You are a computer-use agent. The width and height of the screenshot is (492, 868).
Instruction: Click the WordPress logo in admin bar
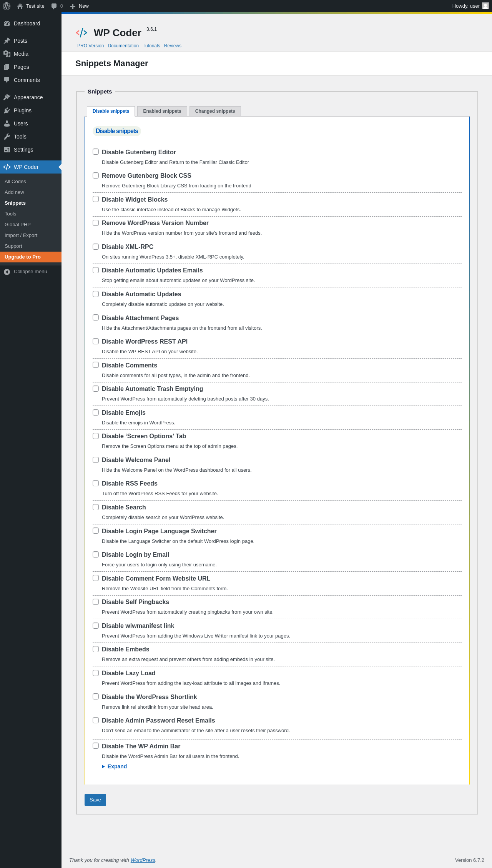pos(6,6)
